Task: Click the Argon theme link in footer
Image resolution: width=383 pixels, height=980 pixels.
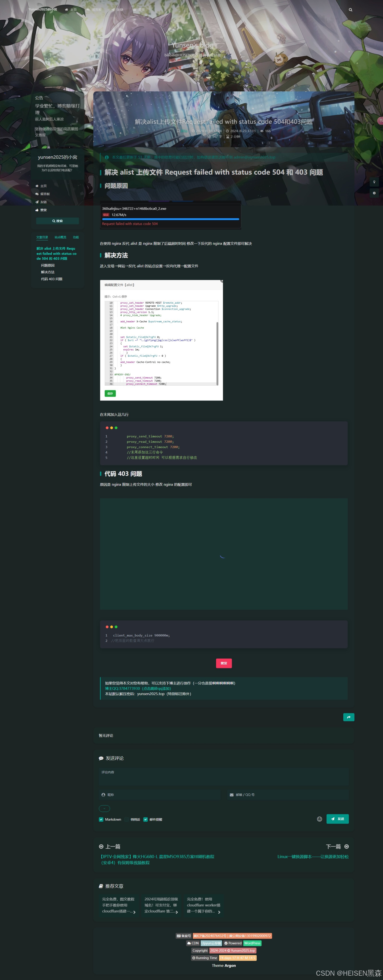Action: click(x=230, y=966)
